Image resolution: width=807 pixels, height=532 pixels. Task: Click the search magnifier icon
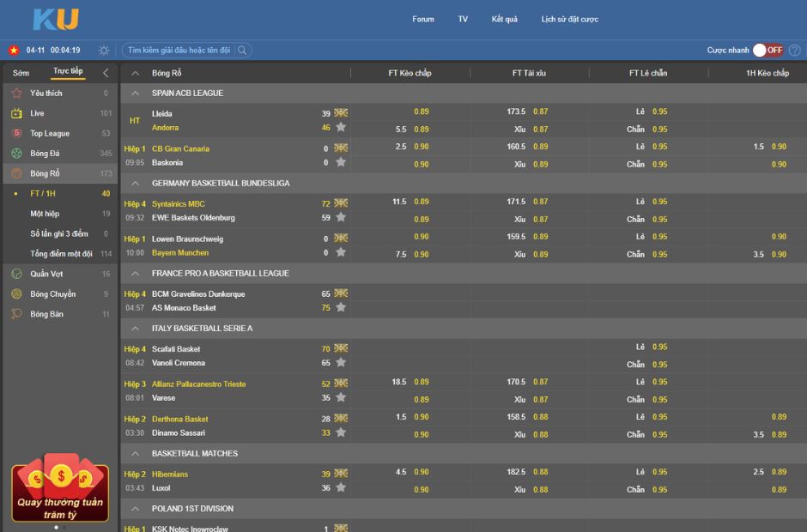click(x=242, y=50)
